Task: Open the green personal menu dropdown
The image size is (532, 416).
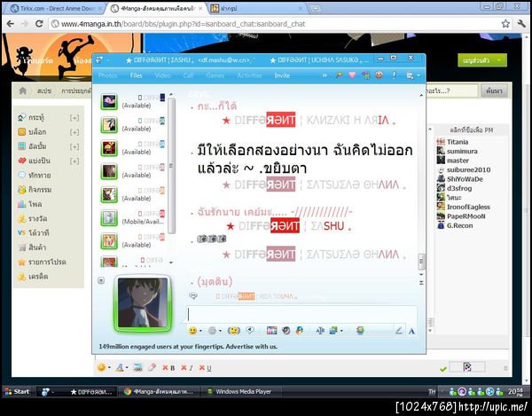Action: click(482, 60)
